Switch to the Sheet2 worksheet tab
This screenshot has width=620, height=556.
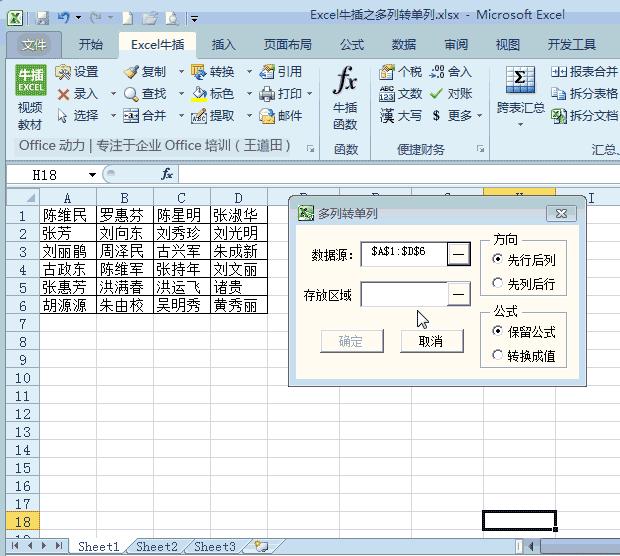(157, 547)
